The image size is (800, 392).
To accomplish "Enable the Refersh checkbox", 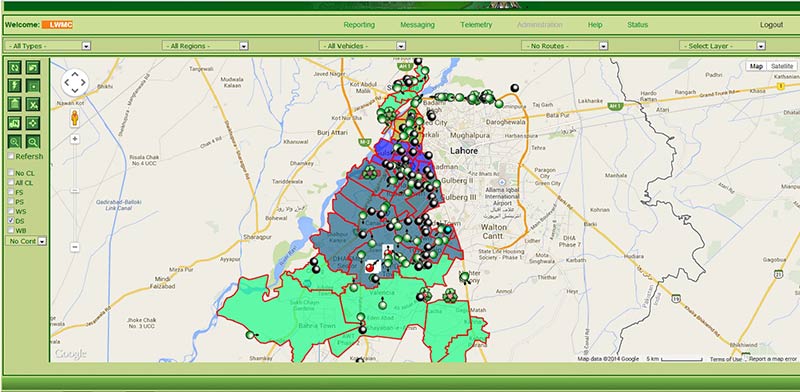I will (11, 156).
